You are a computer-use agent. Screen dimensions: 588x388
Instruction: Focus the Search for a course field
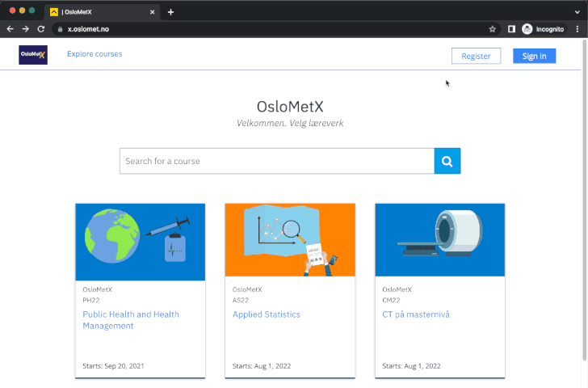[277, 161]
